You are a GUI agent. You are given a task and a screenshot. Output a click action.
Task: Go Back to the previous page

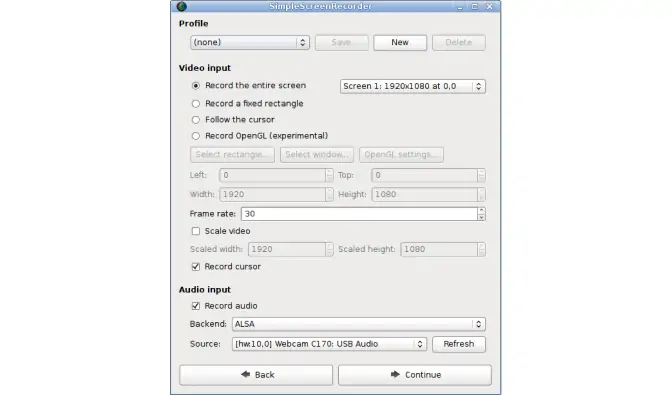256,375
